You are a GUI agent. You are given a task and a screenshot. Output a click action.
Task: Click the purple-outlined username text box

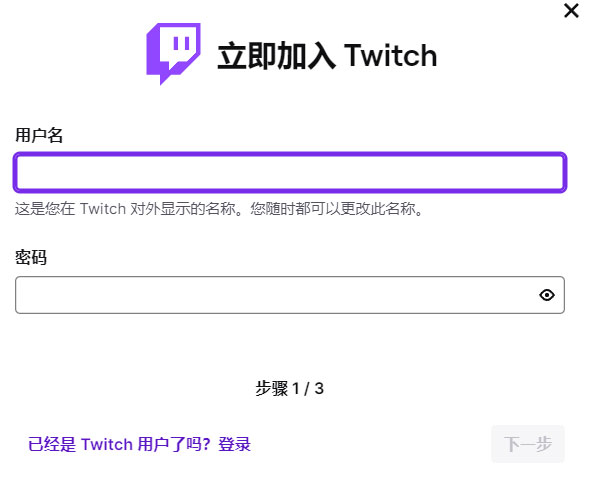(x=290, y=172)
